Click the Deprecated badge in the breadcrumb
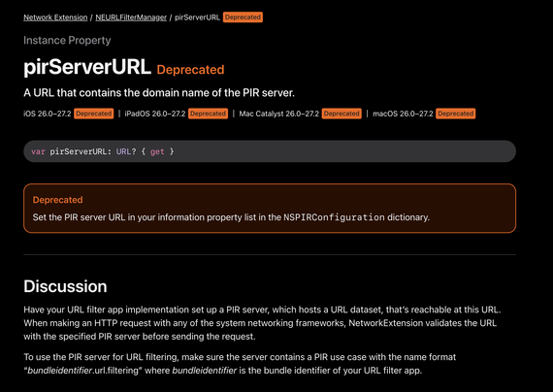This screenshot has width=553, height=392. pos(243,17)
